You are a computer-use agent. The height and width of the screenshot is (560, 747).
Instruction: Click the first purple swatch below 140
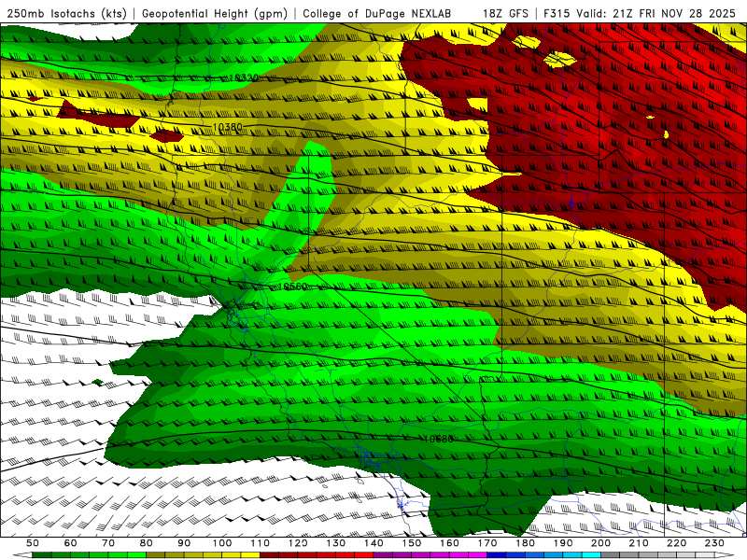(383, 555)
